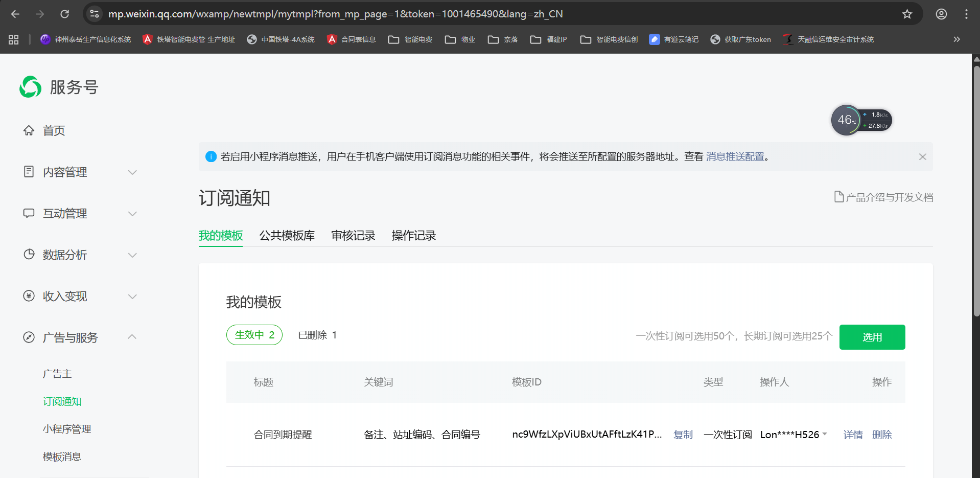Image resolution: width=980 pixels, height=478 pixels.
Task: Reload the current page
Action: pos(64,14)
